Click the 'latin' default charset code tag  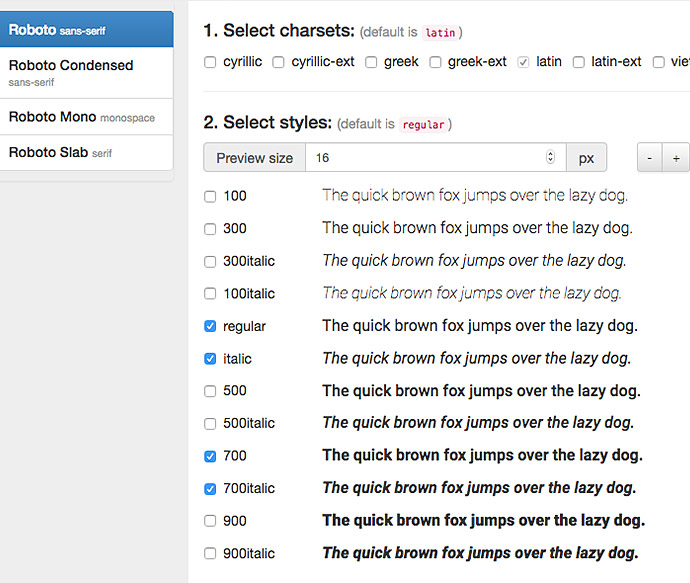[x=440, y=33]
